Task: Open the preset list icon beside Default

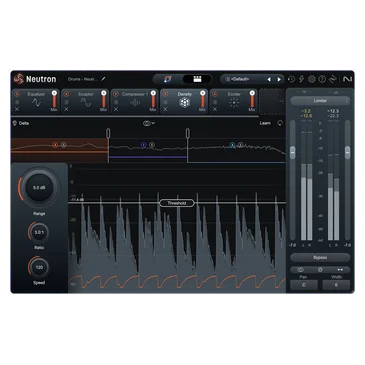Action: [228, 79]
